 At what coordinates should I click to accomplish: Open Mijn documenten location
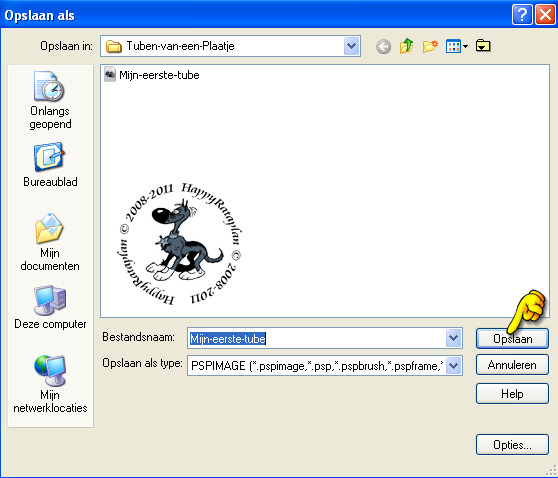(50, 242)
